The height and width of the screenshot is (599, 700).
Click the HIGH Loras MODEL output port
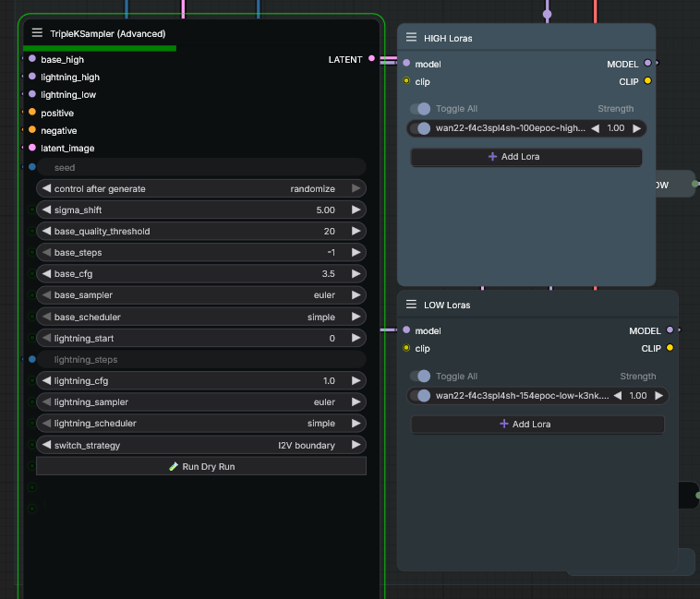pyautogui.click(x=647, y=64)
